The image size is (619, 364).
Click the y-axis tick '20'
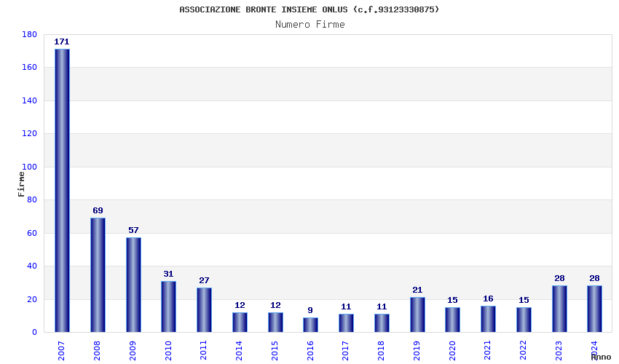[x=32, y=299]
